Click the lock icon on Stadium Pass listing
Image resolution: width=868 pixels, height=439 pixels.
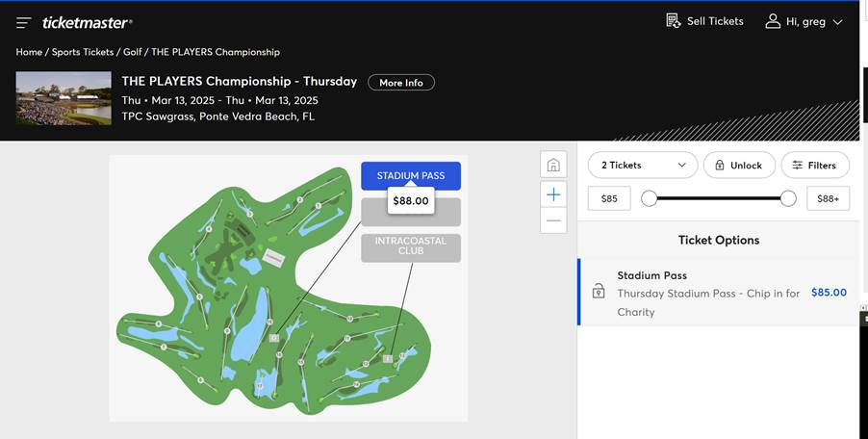[x=598, y=292]
